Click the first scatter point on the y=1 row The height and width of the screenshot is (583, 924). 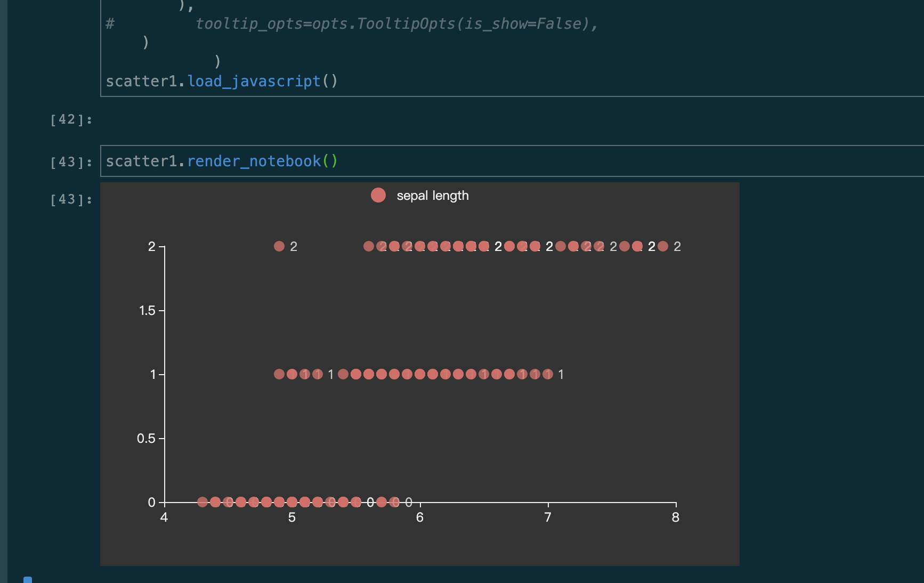279,374
